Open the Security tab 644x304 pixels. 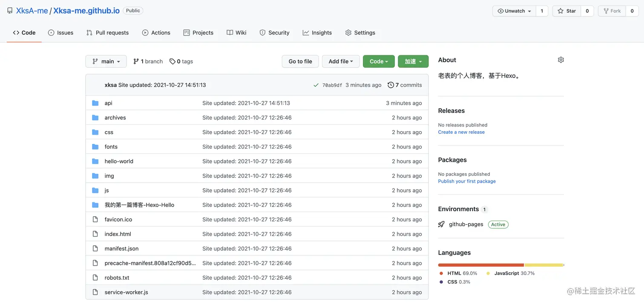pyautogui.click(x=274, y=33)
